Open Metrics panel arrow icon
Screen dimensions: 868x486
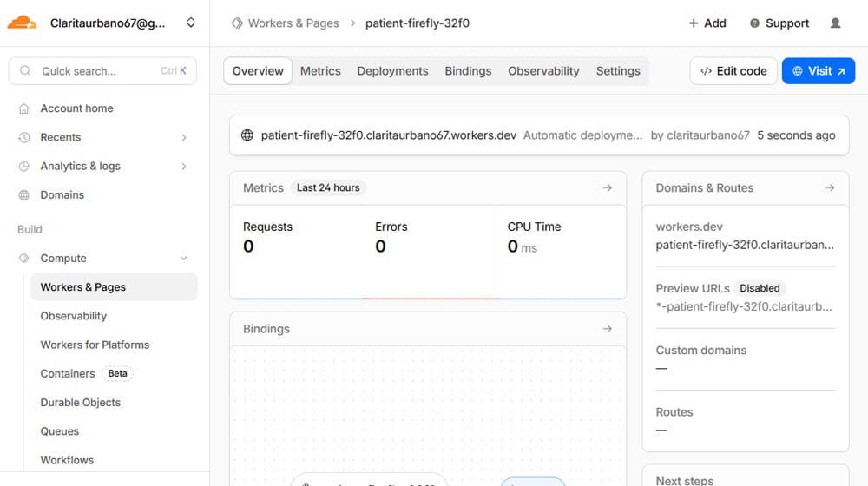tap(608, 187)
